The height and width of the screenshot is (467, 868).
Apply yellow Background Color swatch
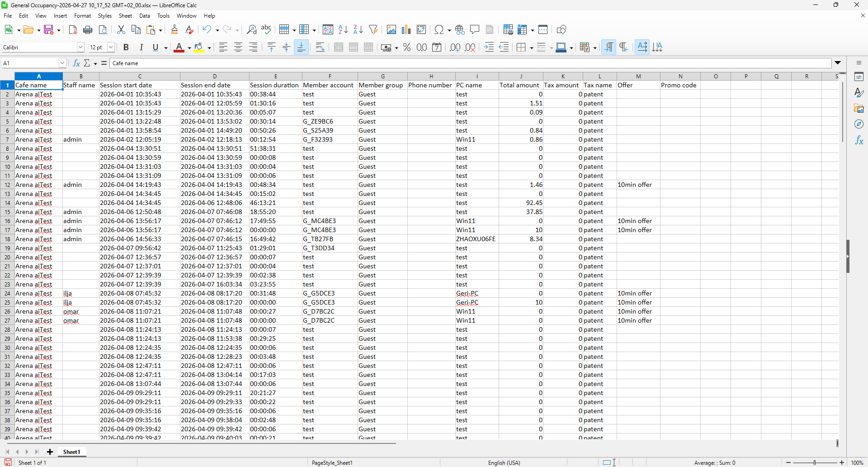[199, 48]
